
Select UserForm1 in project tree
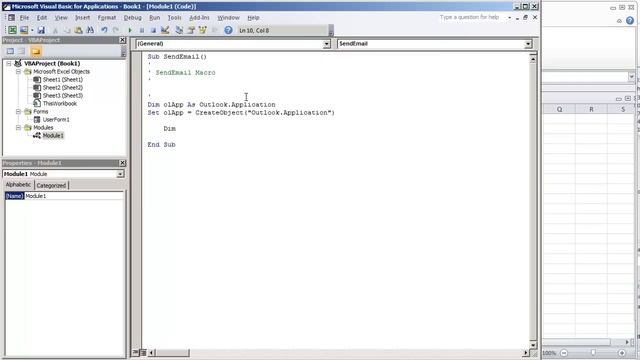click(56, 120)
